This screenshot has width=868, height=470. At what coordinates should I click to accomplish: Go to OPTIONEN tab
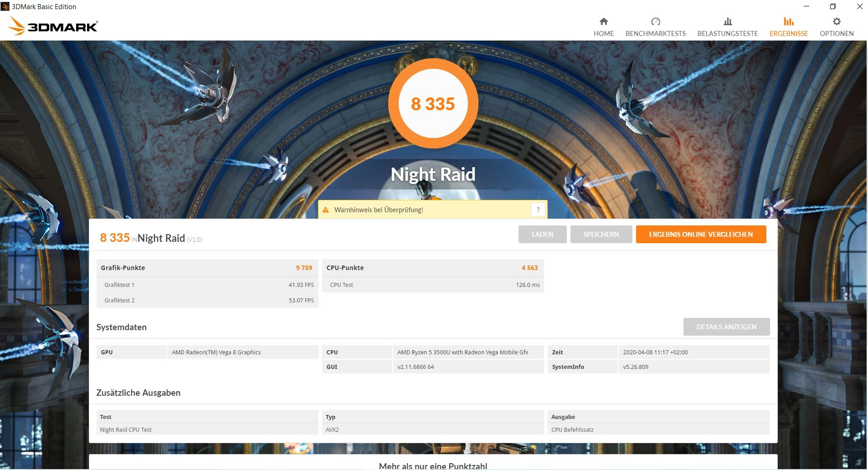(x=837, y=27)
